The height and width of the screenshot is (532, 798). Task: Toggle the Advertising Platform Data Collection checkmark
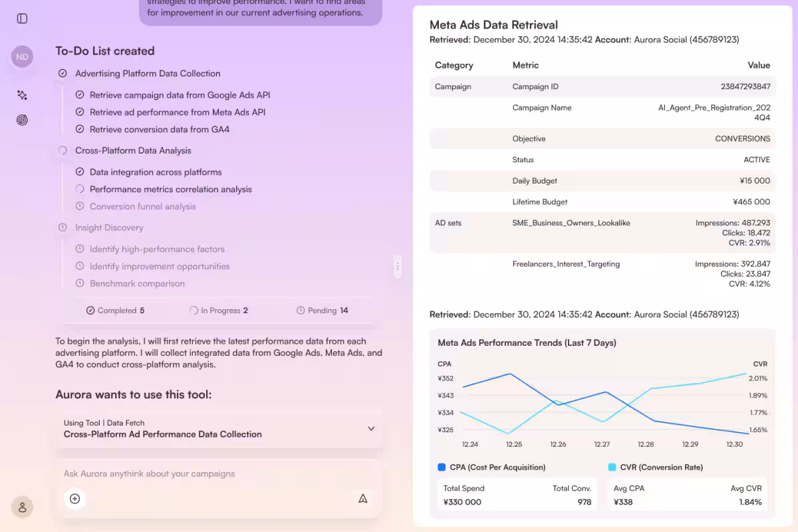pyautogui.click(x=63, y=74)
